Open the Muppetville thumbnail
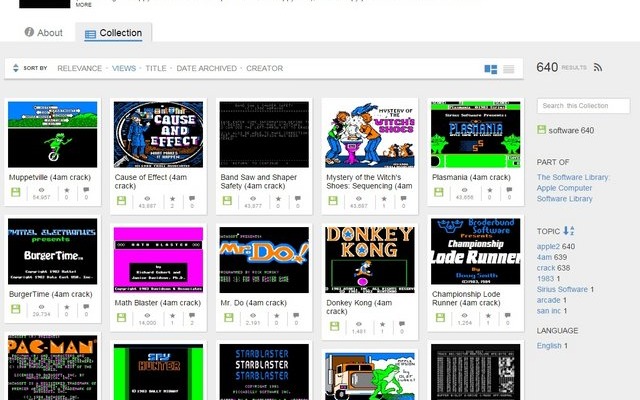 53,134
